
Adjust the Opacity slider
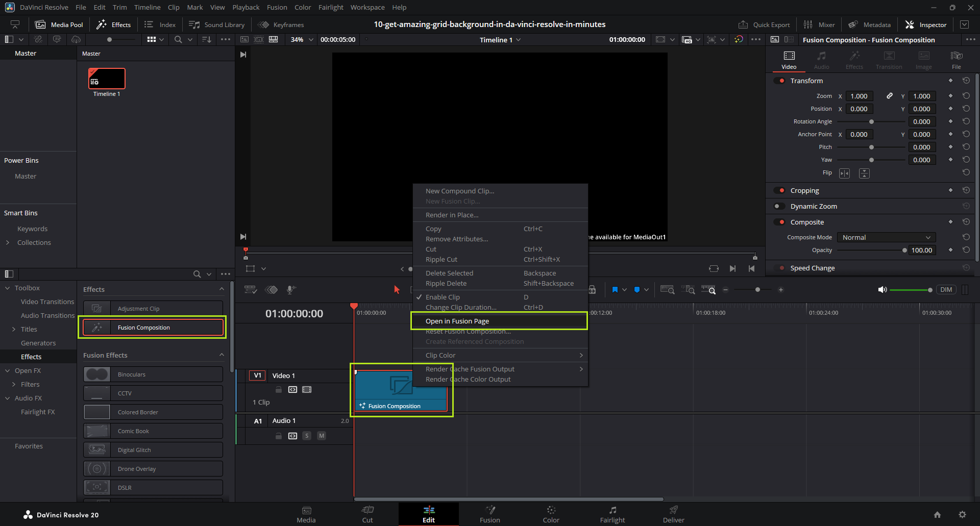(x=904, y=250)
